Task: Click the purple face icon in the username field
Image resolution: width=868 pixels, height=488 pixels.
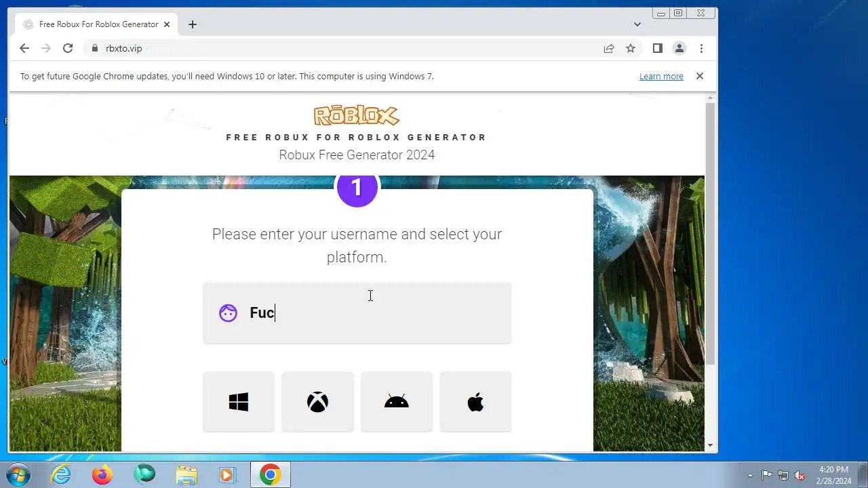Action: (x=228, y=313)
